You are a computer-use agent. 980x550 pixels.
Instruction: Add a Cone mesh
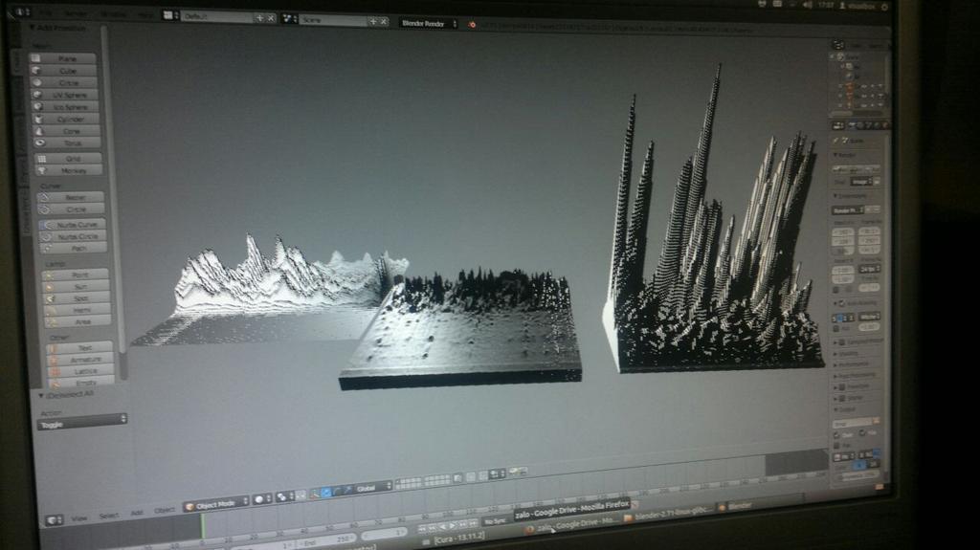coord(68,131)
